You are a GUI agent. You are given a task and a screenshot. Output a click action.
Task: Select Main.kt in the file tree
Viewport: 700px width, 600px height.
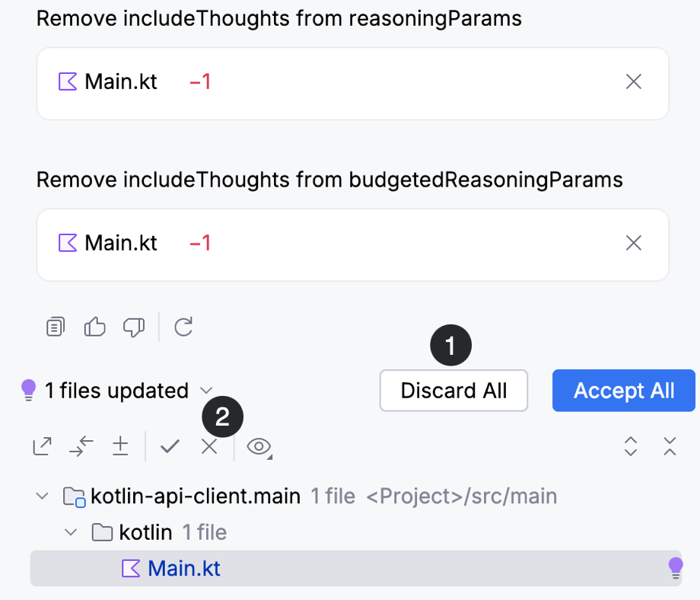pos(183,568)
